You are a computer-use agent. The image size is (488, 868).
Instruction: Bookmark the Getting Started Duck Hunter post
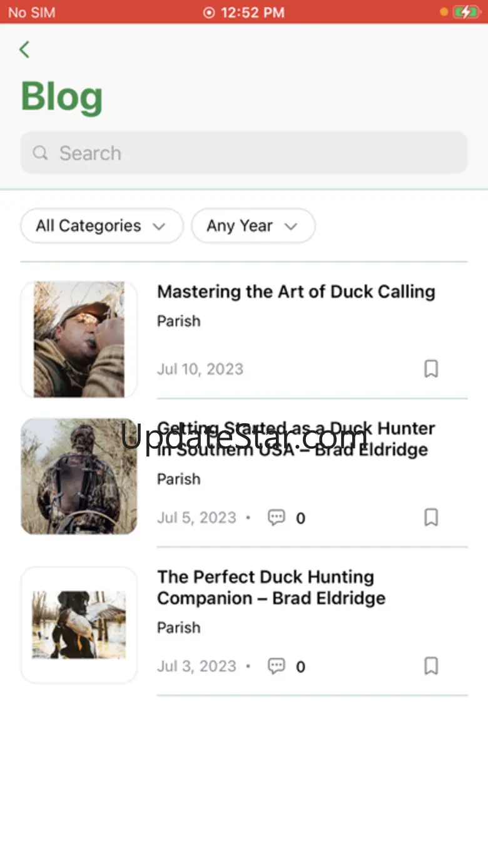tap(431, 518)
